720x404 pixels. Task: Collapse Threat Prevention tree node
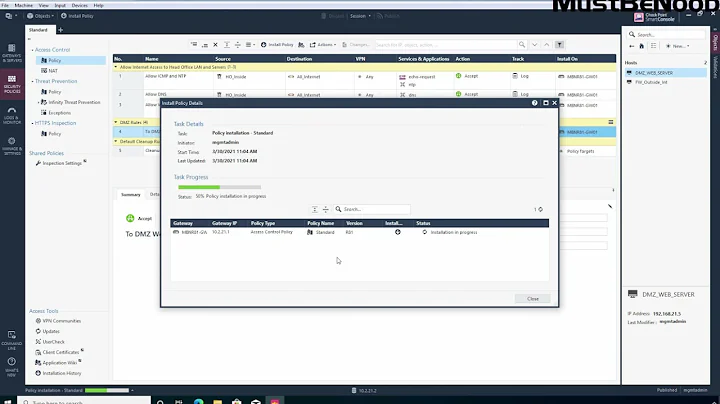32,81
